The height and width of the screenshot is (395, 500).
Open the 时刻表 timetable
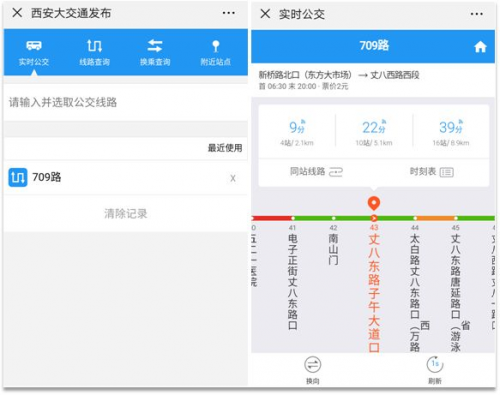431,172
